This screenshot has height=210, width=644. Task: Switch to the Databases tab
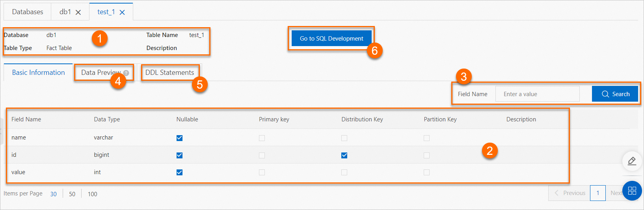28,12
